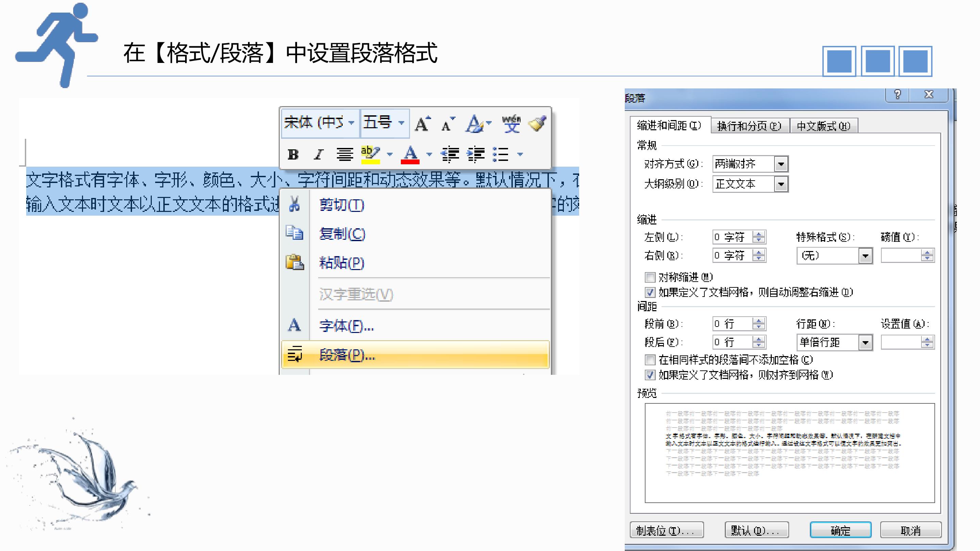This screenshot has height=551, width=980.
Task: Uncheck 如果定义了文档网格，则对齐到网格
Action: (650, 375)
